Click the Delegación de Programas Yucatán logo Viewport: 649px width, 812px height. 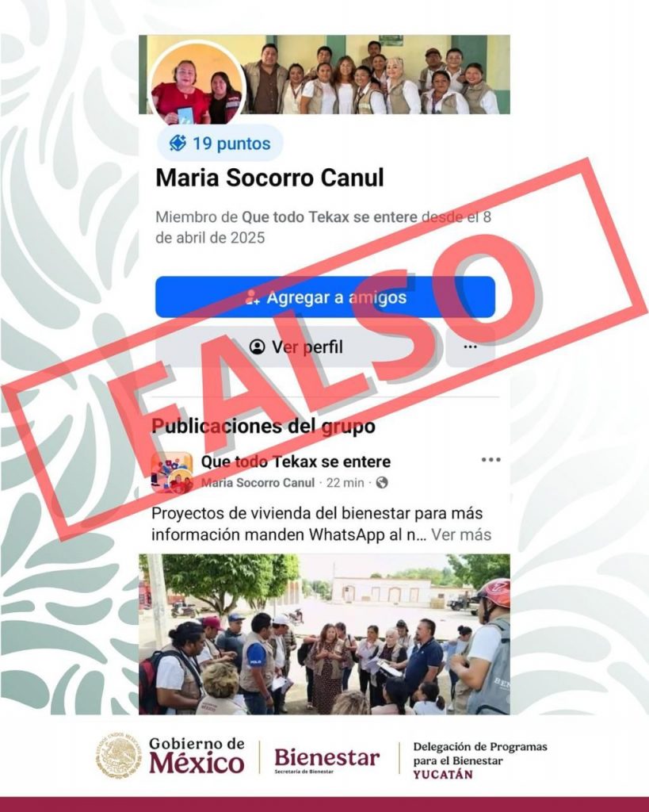479,760
